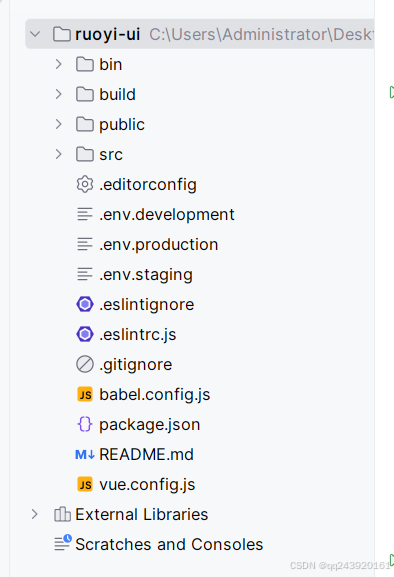
Task: Expand the src folder chevron
Action: click(58, 154)
